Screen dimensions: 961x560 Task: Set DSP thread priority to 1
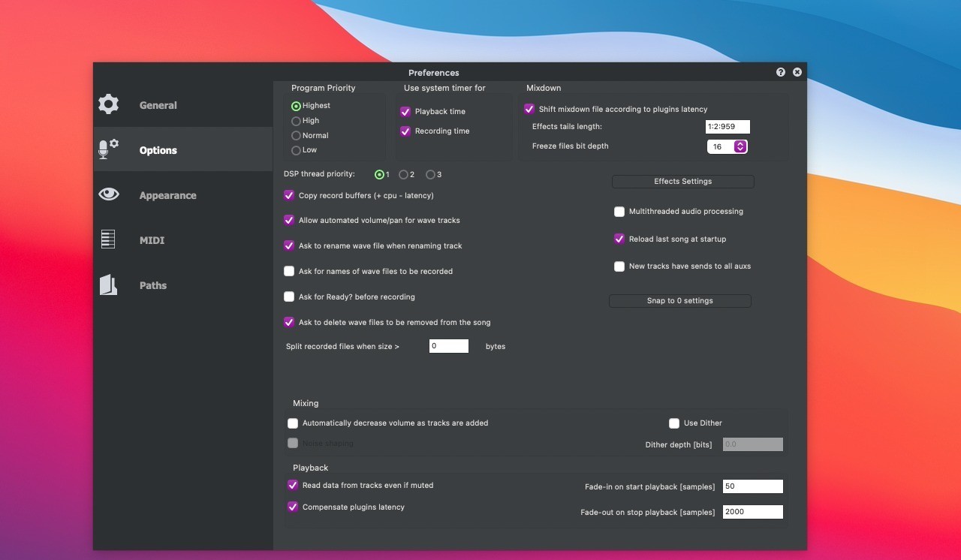[x=379, y=174]
